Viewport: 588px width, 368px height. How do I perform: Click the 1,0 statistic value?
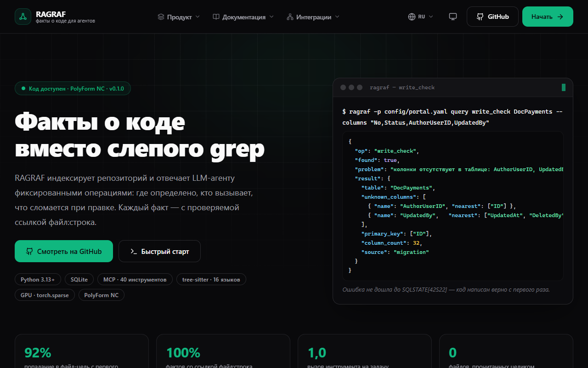(x=317, y=353)
